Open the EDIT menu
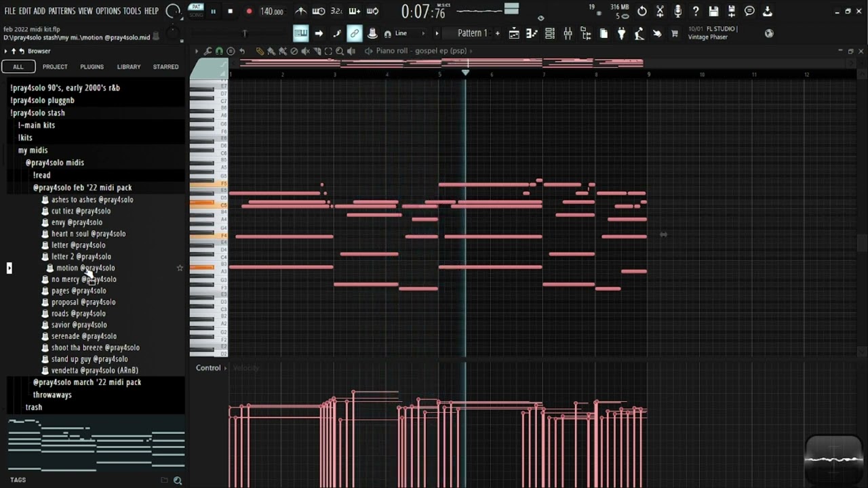The width and height of the screenshot is (868, 488). point(24,12)
